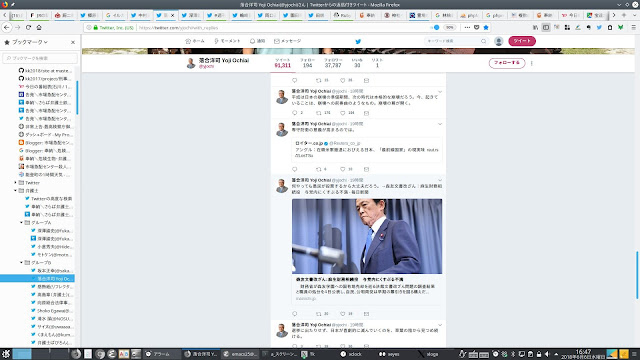640x360 pixels.
Task: Reply to the tweet with the Aso photo
Action: click(295, 313)
